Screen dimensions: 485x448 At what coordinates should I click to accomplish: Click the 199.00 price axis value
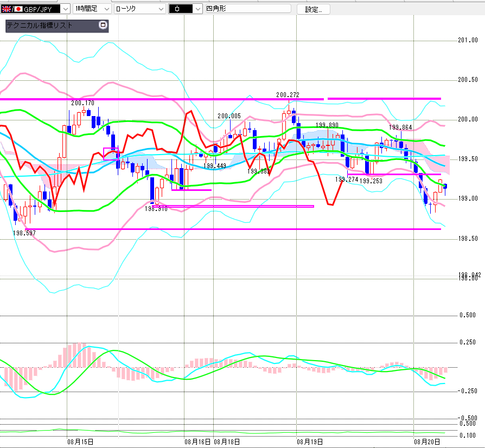[468, 199]
